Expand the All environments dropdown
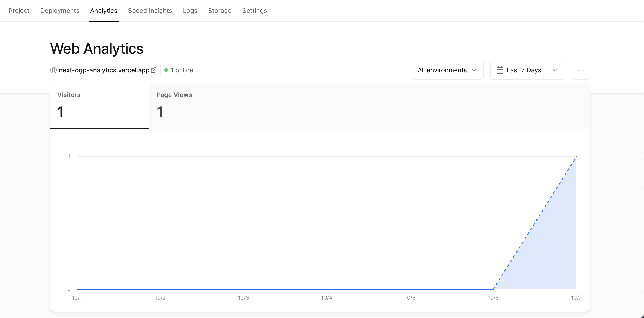The width and height of the screenshot is (644, 318). (447, 70)
